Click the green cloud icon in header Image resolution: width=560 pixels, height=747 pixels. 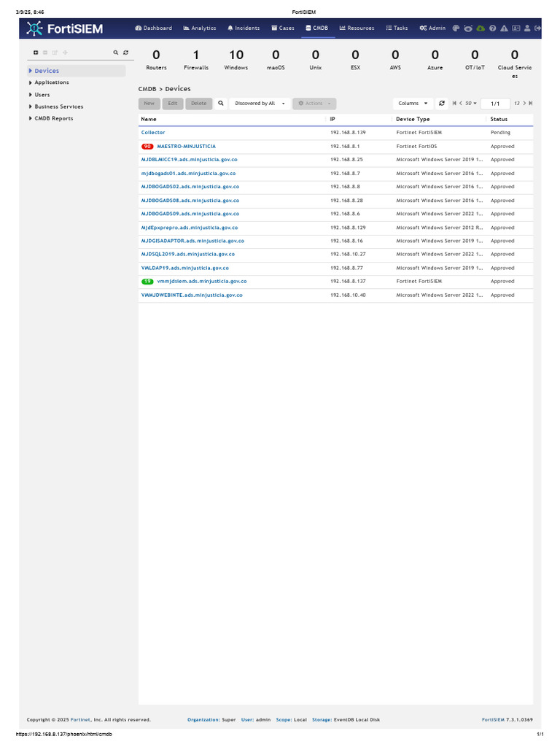click(481, 28)
